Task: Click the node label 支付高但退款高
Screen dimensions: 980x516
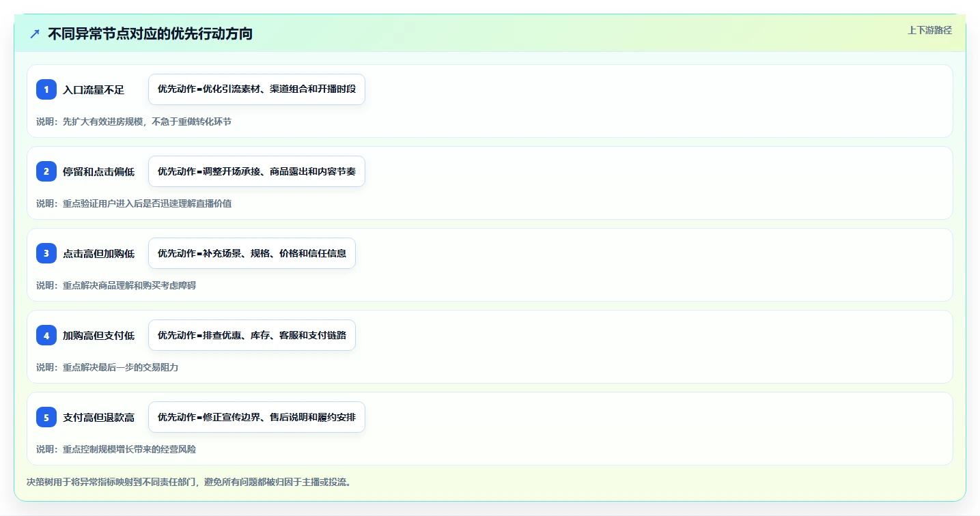Action: pos(98,418)
